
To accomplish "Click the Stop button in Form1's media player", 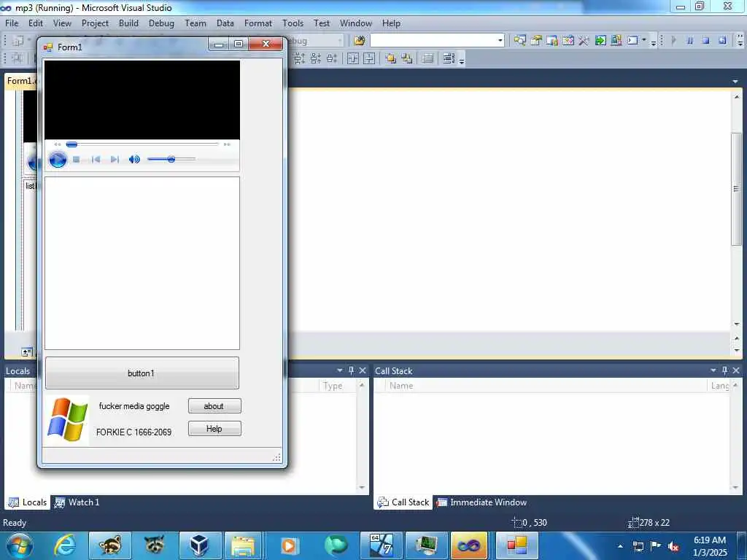I will click(x=76, y=160).
